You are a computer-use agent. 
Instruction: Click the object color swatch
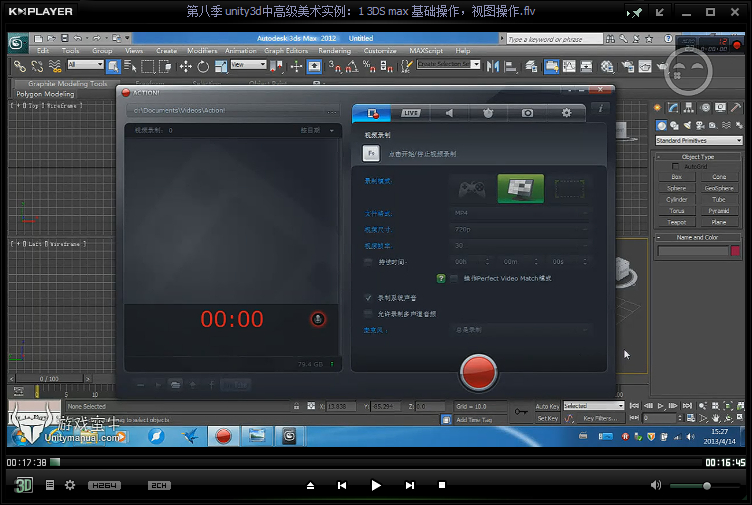[x=735, y=251]
